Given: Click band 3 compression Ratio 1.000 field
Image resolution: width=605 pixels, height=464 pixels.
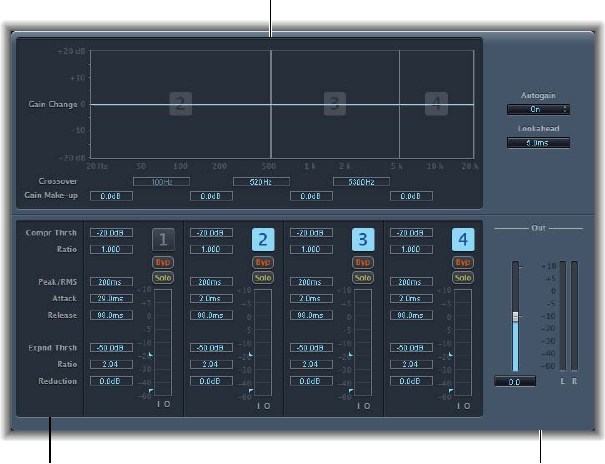Looking at the screenshot, I should click(x=311, y=250).
